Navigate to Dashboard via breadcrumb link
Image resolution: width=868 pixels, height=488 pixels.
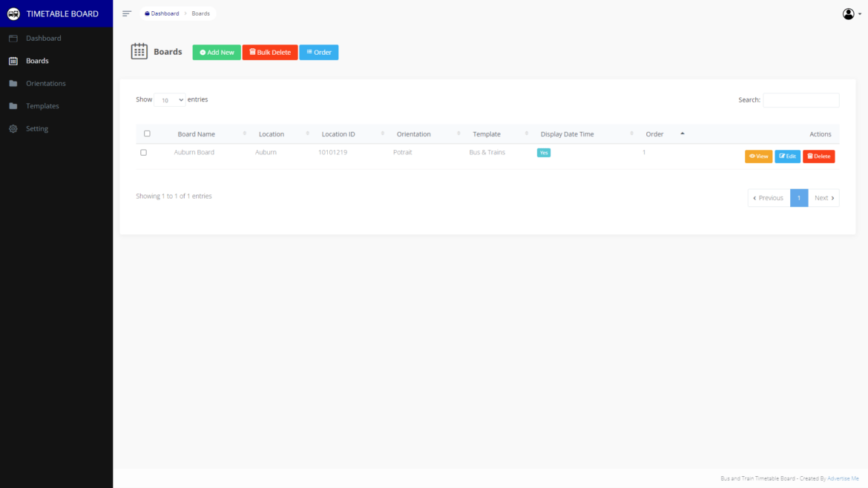pos(164,13)
